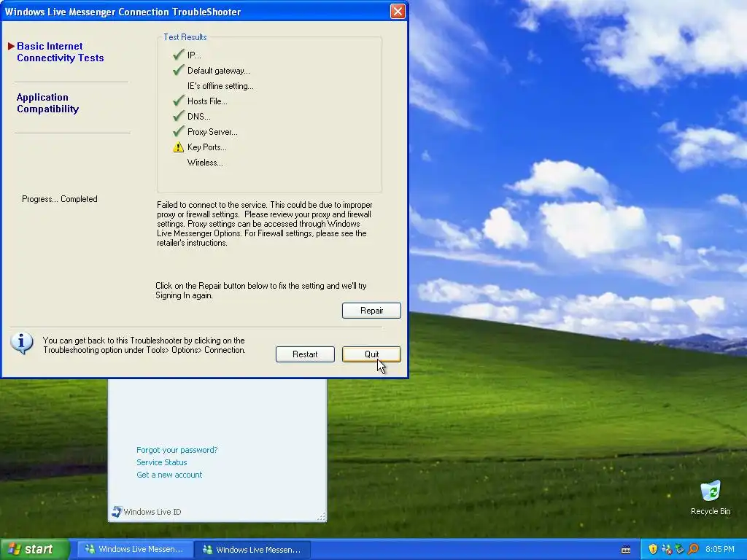
Task: Click the Restart button
Action: click(x=305, y=354)
